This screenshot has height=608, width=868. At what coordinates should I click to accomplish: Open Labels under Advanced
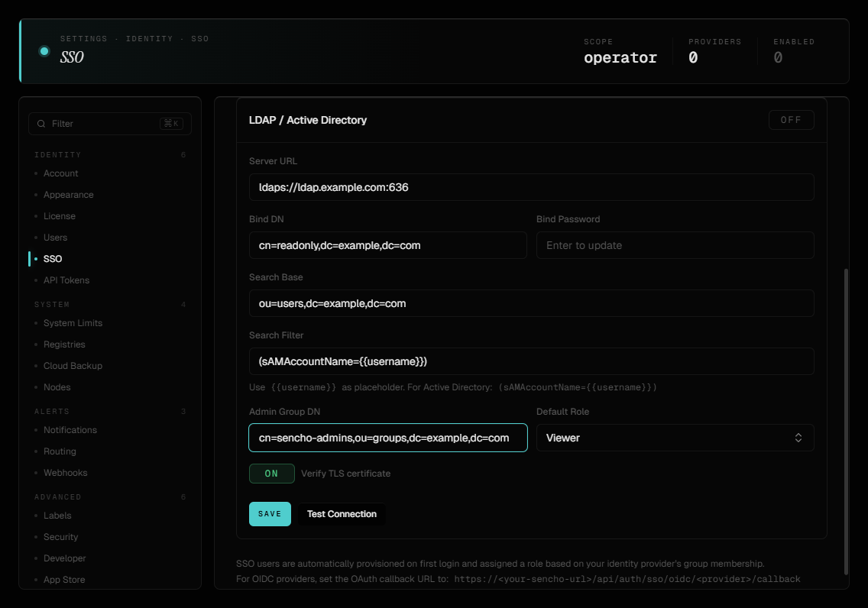tap(57, 516)
